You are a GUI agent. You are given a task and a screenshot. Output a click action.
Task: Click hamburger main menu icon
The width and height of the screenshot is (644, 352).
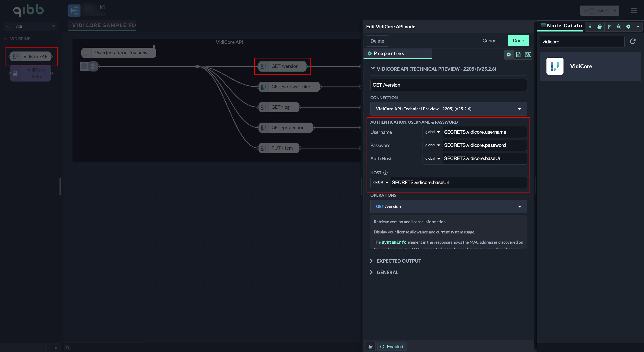click(x=634, y=10)
